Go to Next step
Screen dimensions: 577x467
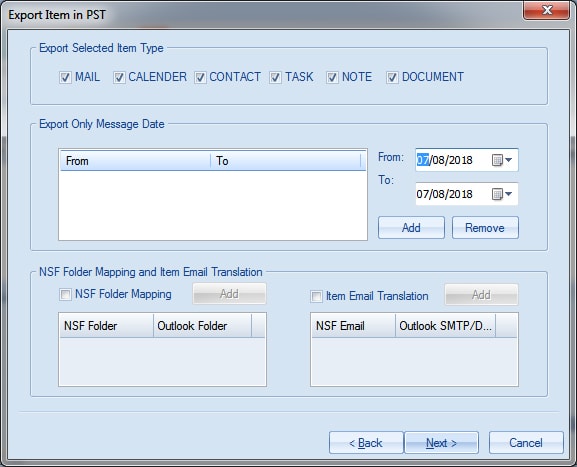click(x=441, y=443)
